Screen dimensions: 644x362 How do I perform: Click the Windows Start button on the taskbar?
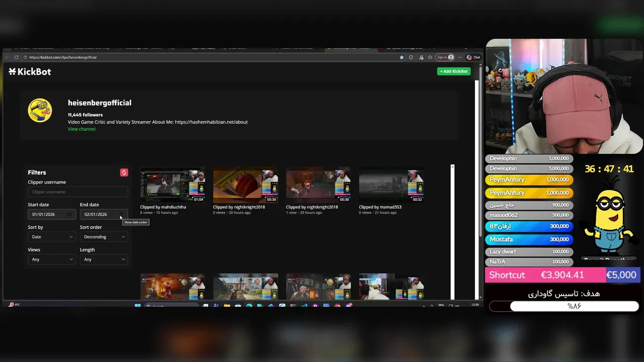click(x=137, y=305)
